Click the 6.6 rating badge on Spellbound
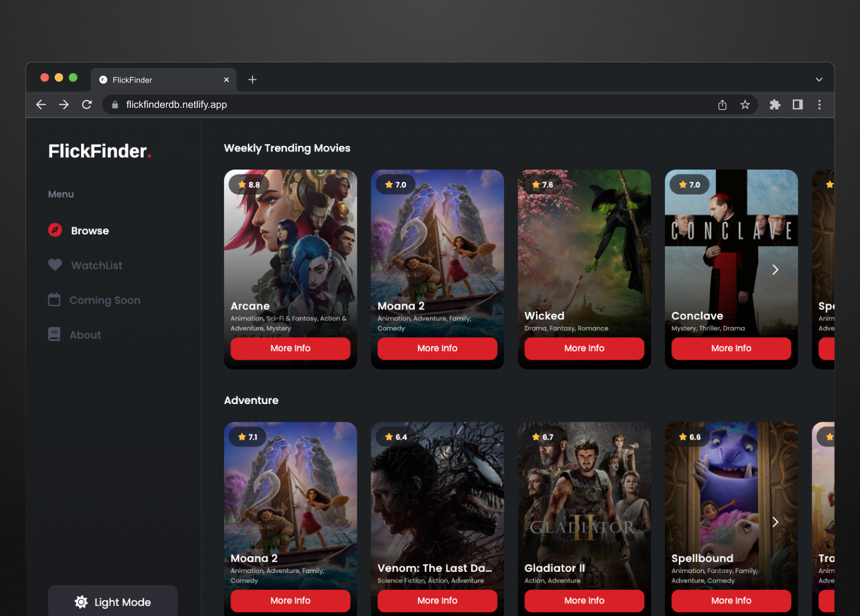Viewport: 860px width, 616px height. 689,437
